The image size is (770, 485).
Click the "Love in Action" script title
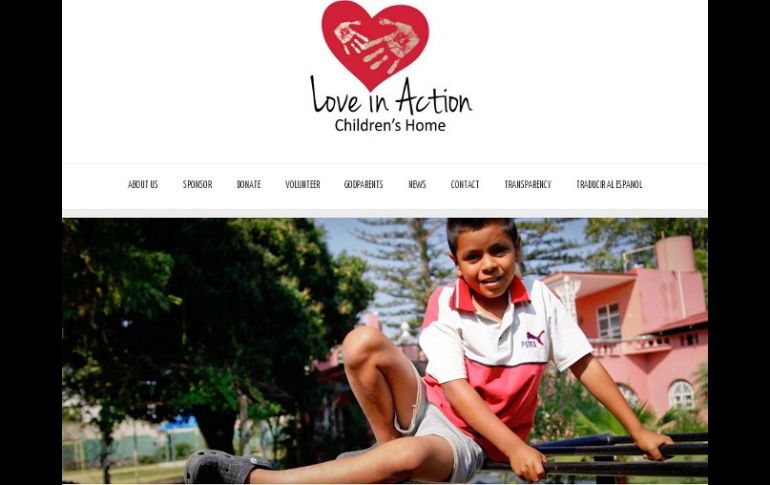click(x=391, y=97)
